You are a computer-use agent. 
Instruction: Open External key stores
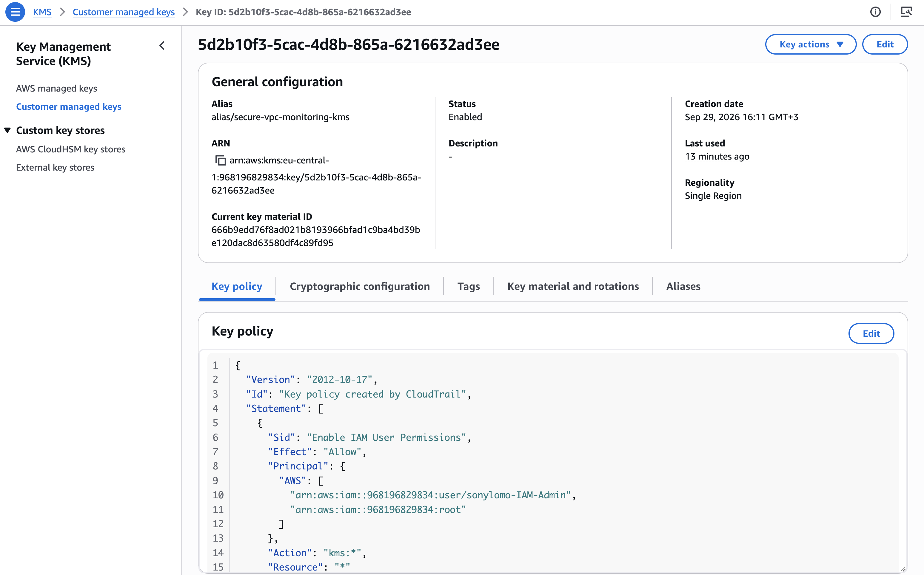[55, 167]
